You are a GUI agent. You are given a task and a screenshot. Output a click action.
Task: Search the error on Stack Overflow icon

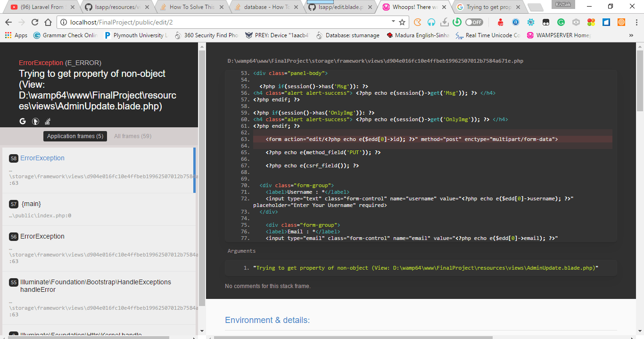pyautogui.click(x=48, y=121)
